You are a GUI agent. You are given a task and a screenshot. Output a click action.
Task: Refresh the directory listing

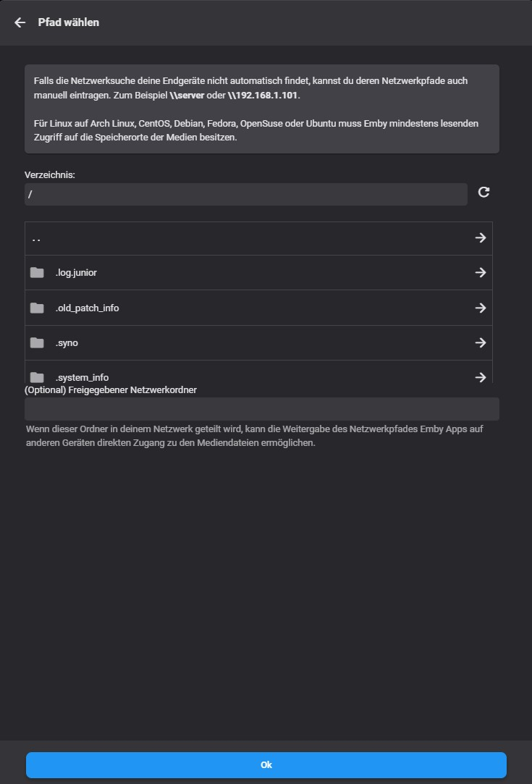(484, 192)
